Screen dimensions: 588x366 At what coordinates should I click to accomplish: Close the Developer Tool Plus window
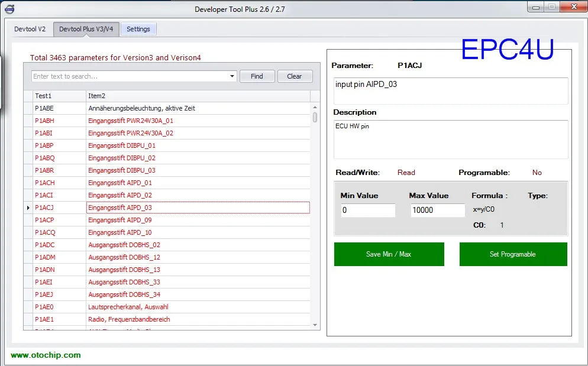(x=574, y=7)
